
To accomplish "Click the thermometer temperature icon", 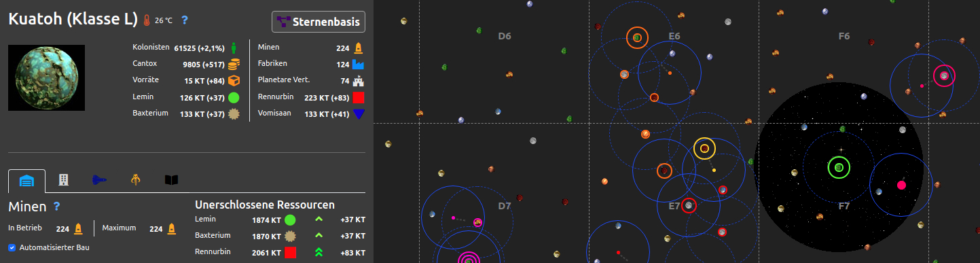I will click(147, 20).
